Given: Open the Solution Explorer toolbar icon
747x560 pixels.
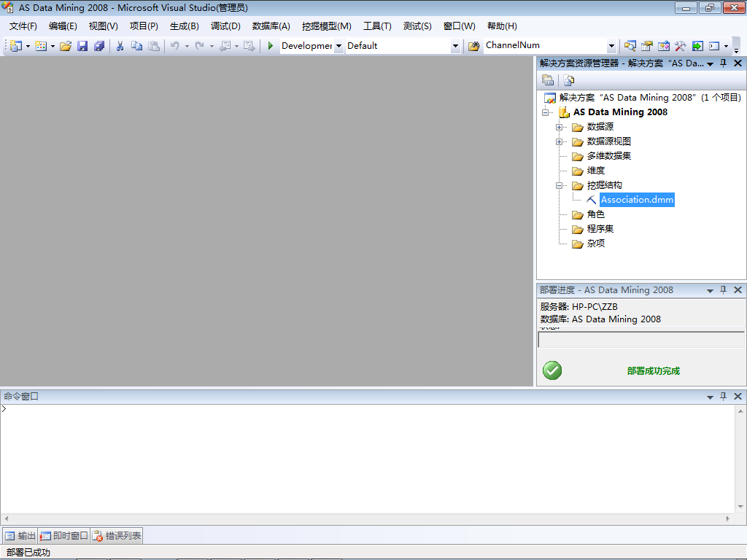Looking at the screenshot, I should click(x=630, y=46).
